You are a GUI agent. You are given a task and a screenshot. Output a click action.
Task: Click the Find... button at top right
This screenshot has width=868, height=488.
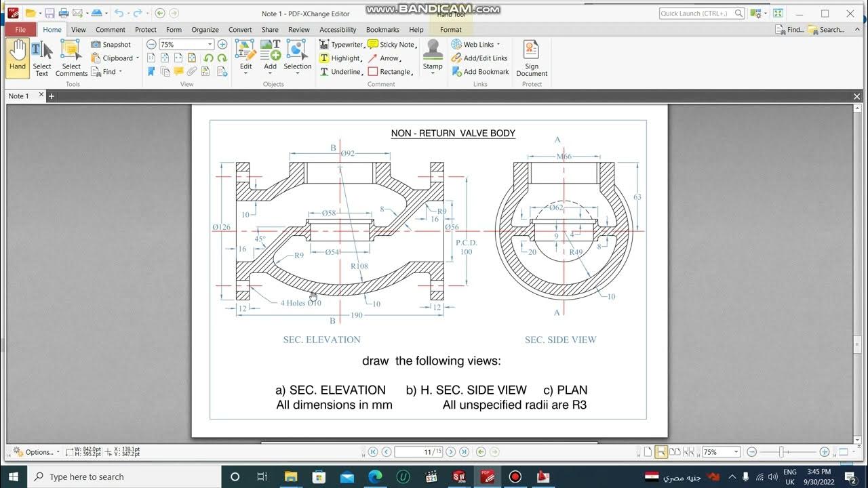tap(790, 30)
